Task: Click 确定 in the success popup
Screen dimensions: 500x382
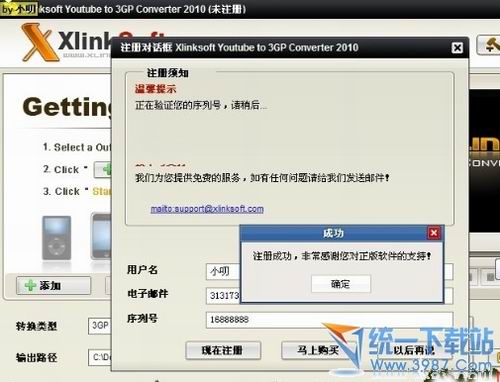Action: click(341, 284)
